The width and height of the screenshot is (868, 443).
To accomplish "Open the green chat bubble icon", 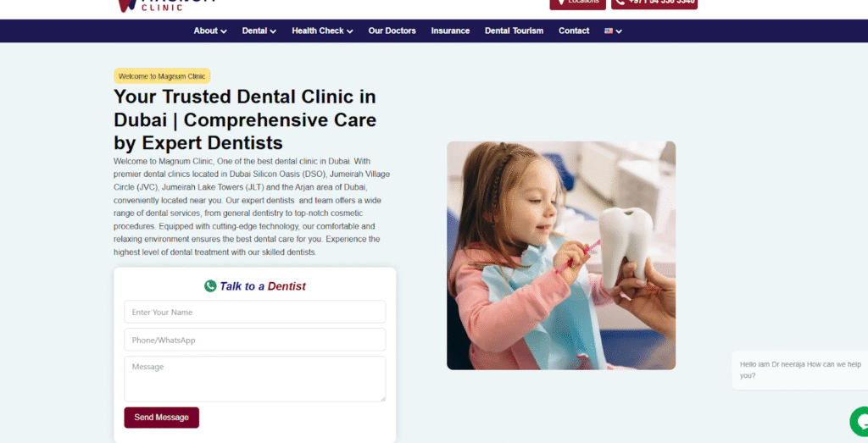I will (860, 422).
